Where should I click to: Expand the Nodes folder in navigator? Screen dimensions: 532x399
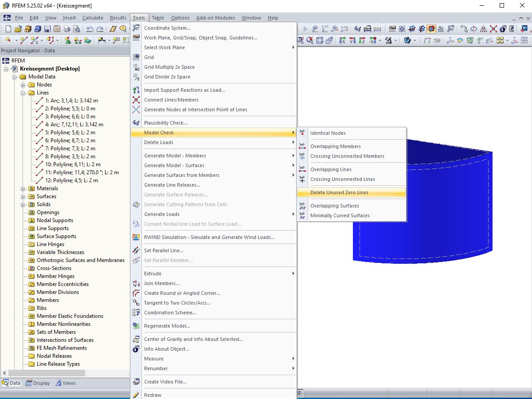pos(23,85)
